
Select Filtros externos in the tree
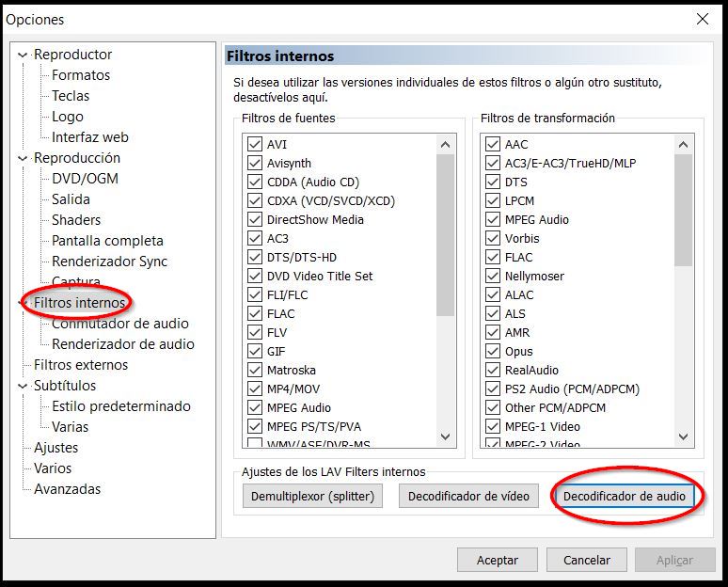[x=81, y=365]
